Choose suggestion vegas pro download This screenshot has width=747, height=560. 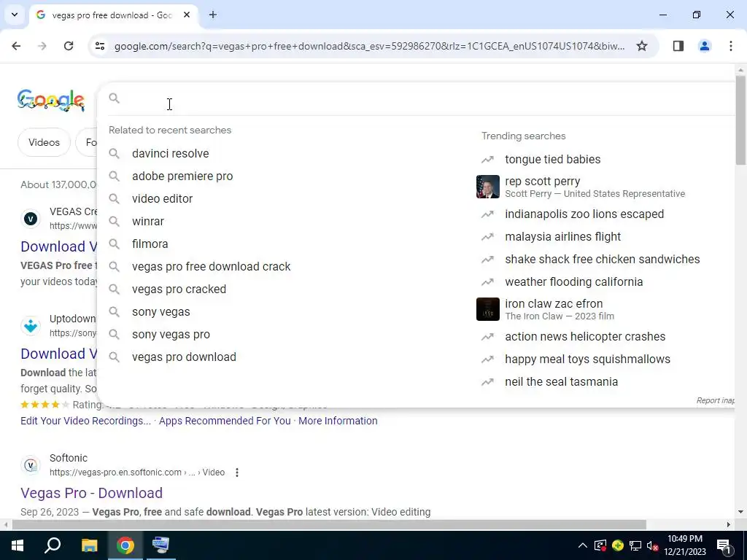(184, 357)
